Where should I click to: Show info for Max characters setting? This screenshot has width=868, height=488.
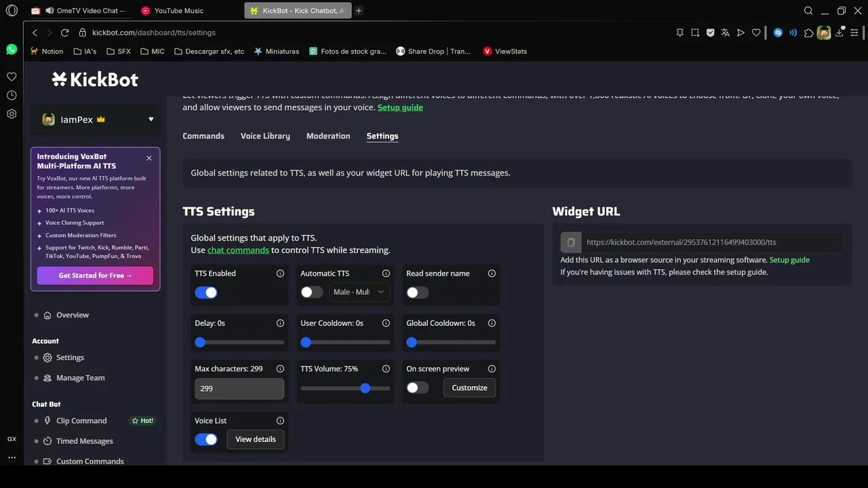pyautogui.click(x=280, y=369)
